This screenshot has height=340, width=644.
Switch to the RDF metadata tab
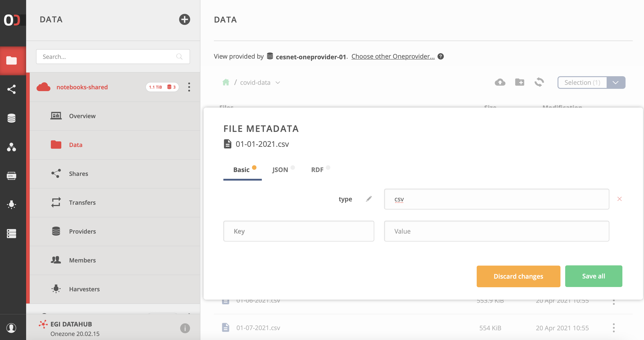(317, 170)
